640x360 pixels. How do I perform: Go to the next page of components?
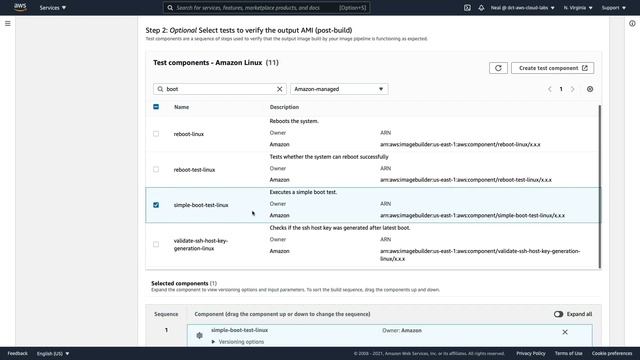572,89
